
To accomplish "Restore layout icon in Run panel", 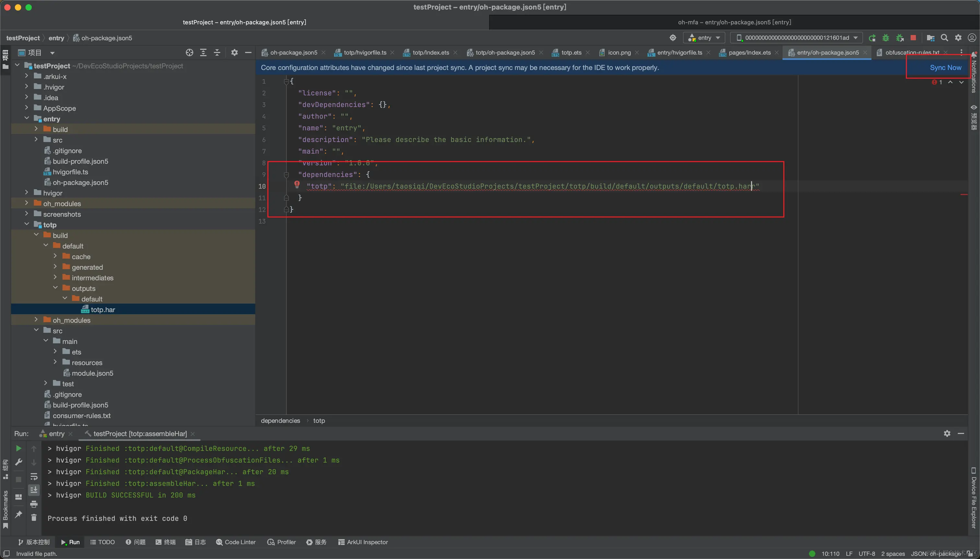I will (x=18, y=497).
